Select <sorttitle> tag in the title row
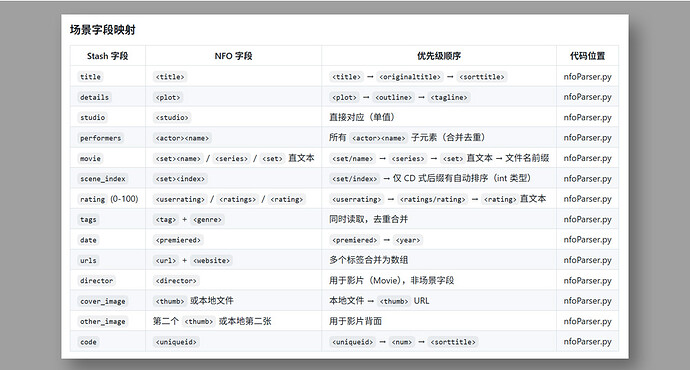This screenshot has height=370, width=690. (482, 77)
